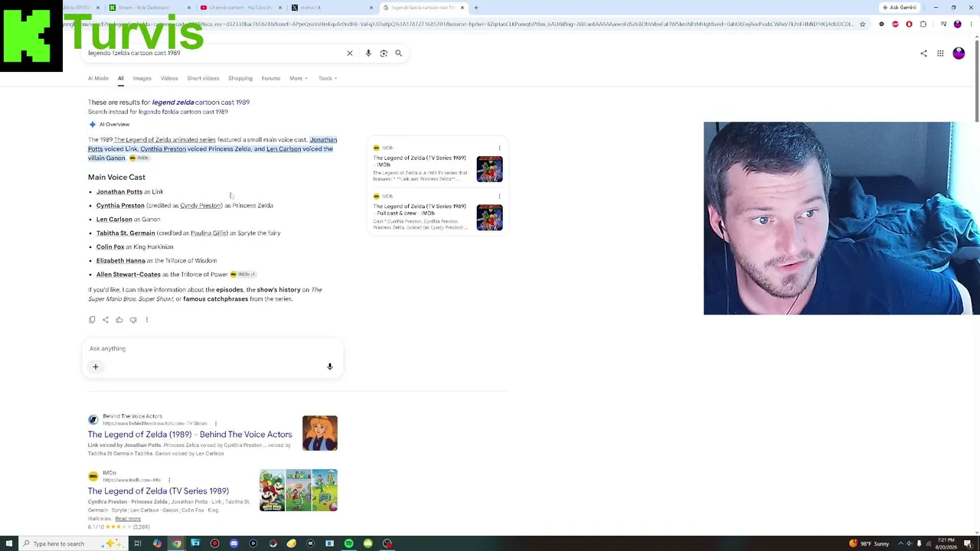Select the All results tab
This screenshot has height=551, width=980.
tap(120, 78)
